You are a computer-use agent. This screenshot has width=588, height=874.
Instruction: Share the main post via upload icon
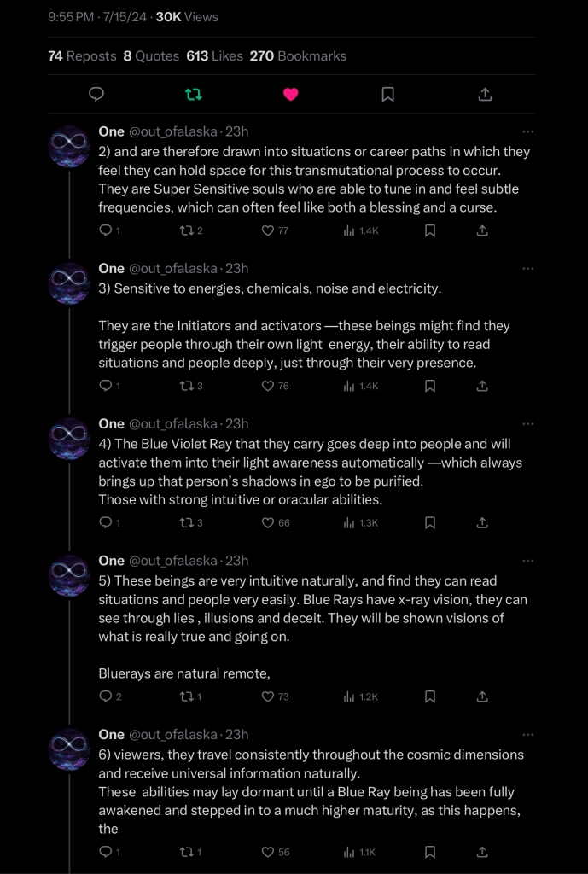click(485, 94)
